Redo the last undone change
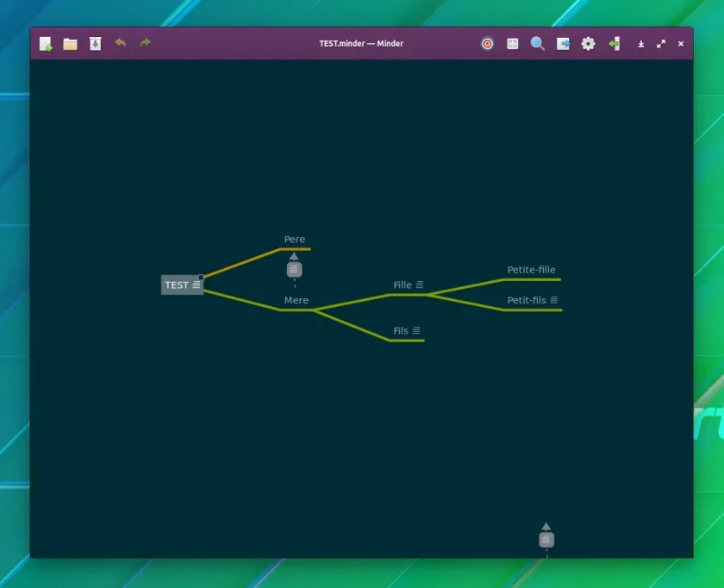The width and height of the screenshot is (724, 588). coord(146,43)
